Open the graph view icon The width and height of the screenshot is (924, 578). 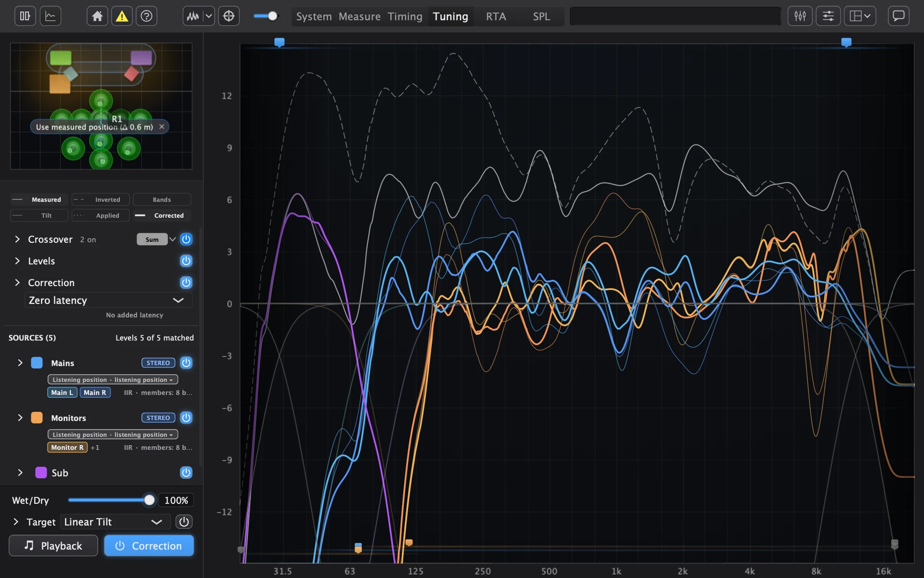pyautogui.click(x=51, y=16)
